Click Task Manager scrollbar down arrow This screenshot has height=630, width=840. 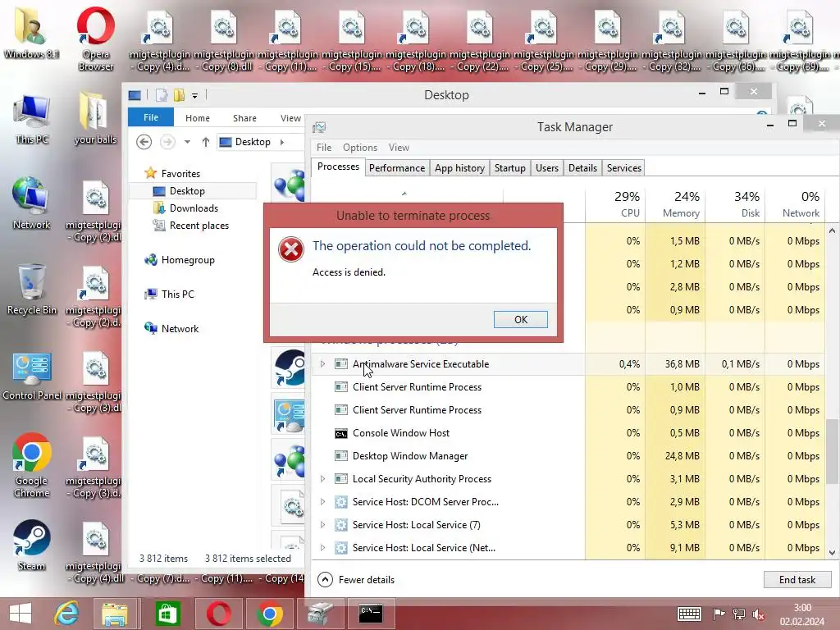pos(832,552)
